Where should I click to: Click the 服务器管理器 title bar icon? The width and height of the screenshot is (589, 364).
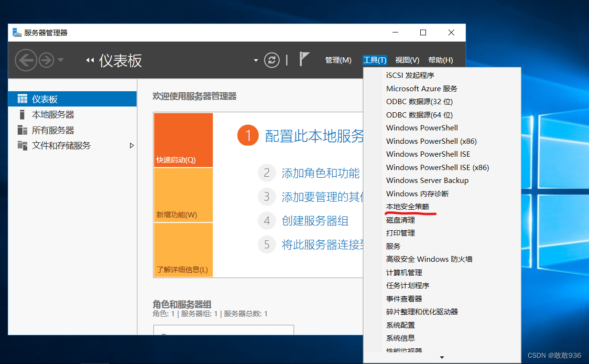pyautogui.click(x=17, y=32)
